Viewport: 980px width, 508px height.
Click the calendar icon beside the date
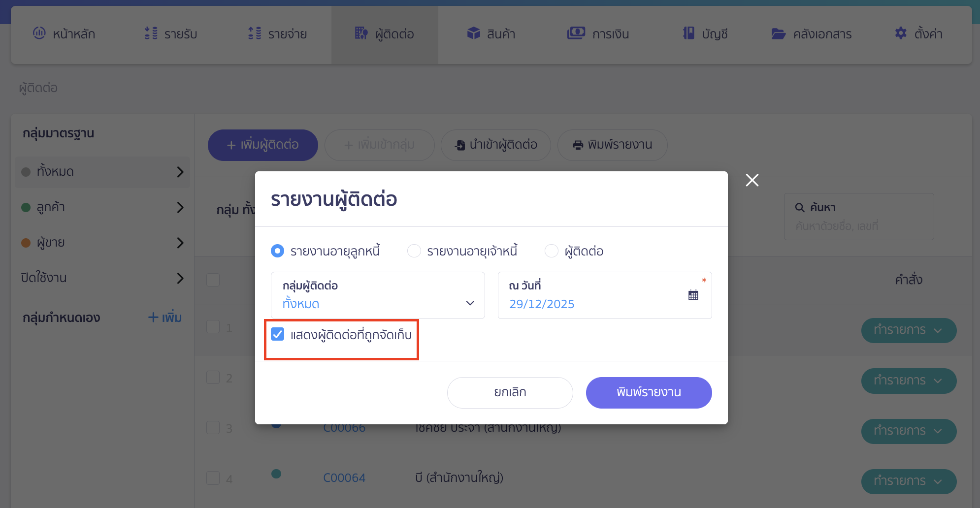(693, 294)
